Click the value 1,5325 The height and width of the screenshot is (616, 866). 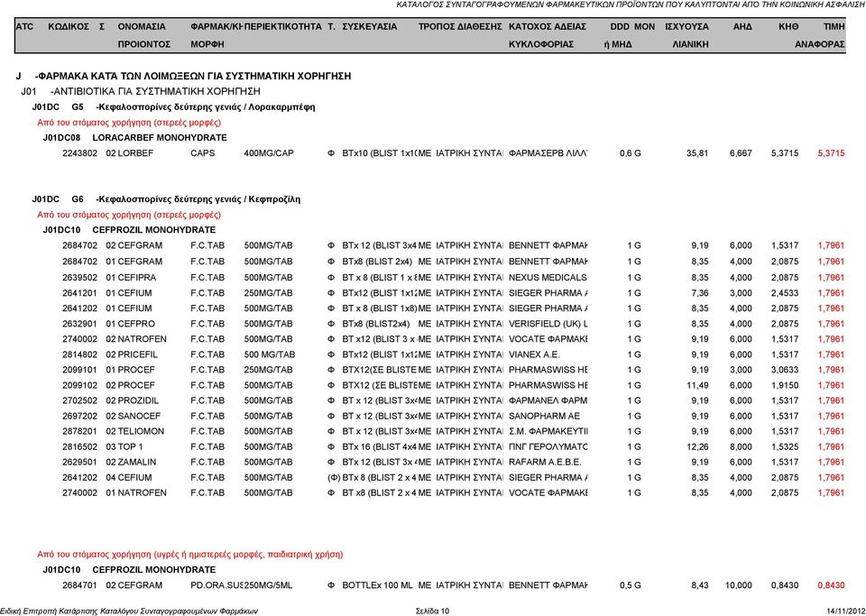(x=785, y=447)
